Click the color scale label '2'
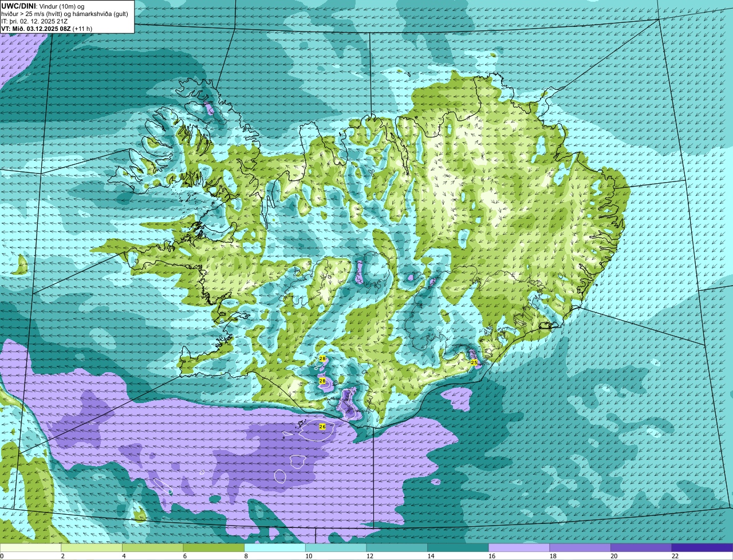Viewport: 733px width, 560px height. point(62,556)
